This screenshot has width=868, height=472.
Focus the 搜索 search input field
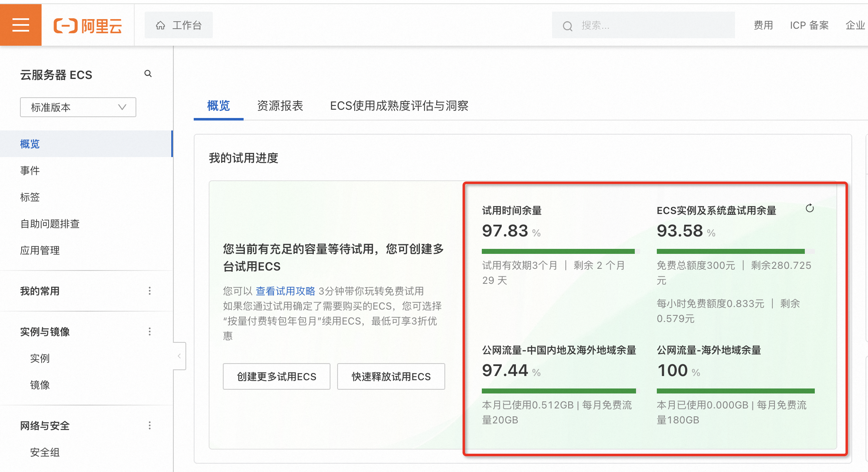click(x=643, y=25)
